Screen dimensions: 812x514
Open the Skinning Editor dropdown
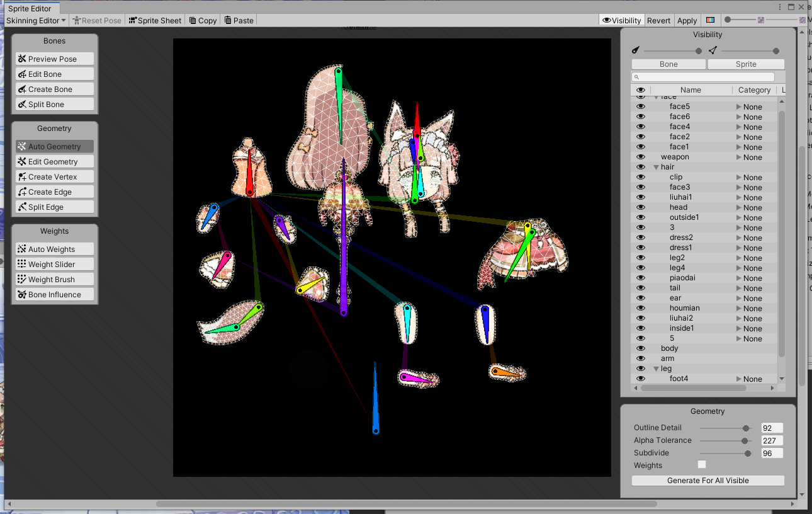click(x=36, y=20)
